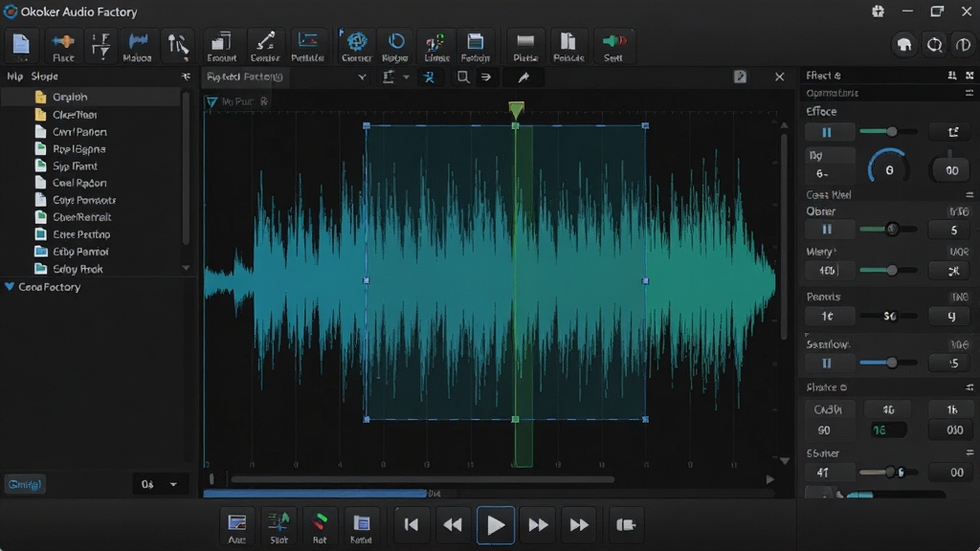Click the Fatbon save icon

click(x=475, y=47)
